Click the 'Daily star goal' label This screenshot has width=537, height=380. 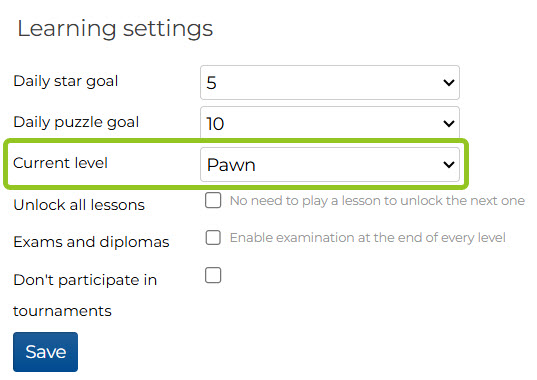[x=65, y=82]
